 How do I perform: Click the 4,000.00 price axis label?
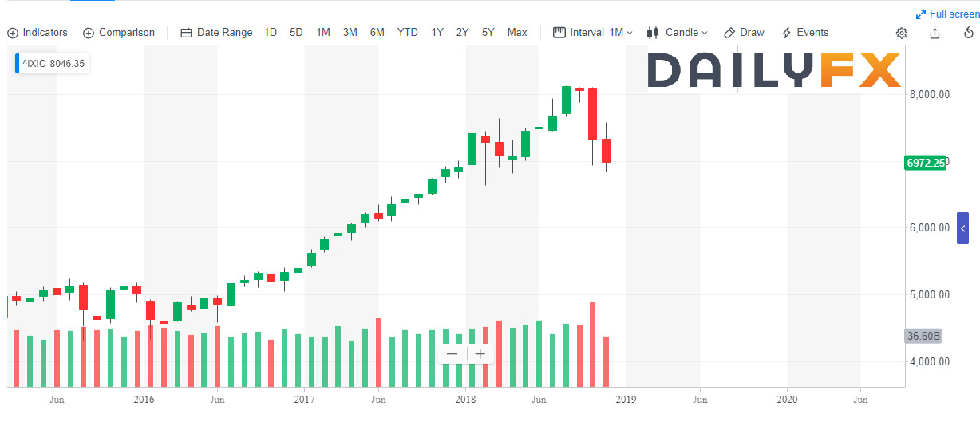pyautogui.click(x=931, y=362)
